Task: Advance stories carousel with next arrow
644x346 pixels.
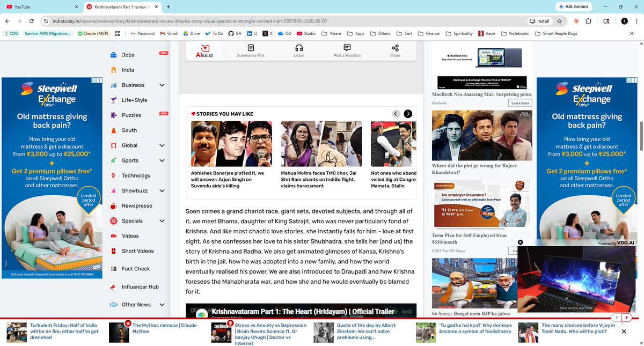Action: click(x=408, y=114)
